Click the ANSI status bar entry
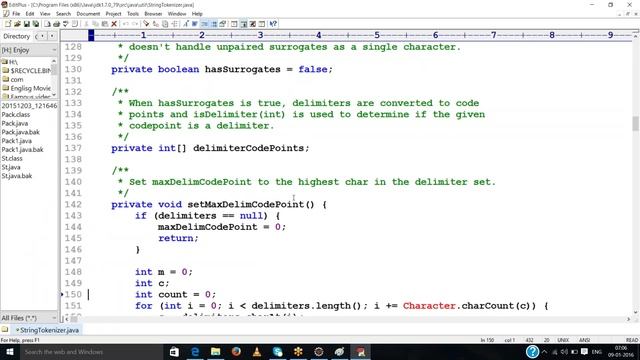Viewport: 640px width, 360px height. click(x=584, y=340)
